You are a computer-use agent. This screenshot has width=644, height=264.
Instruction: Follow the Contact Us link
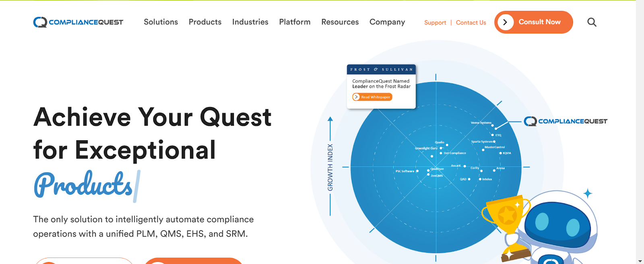[471, 23]
